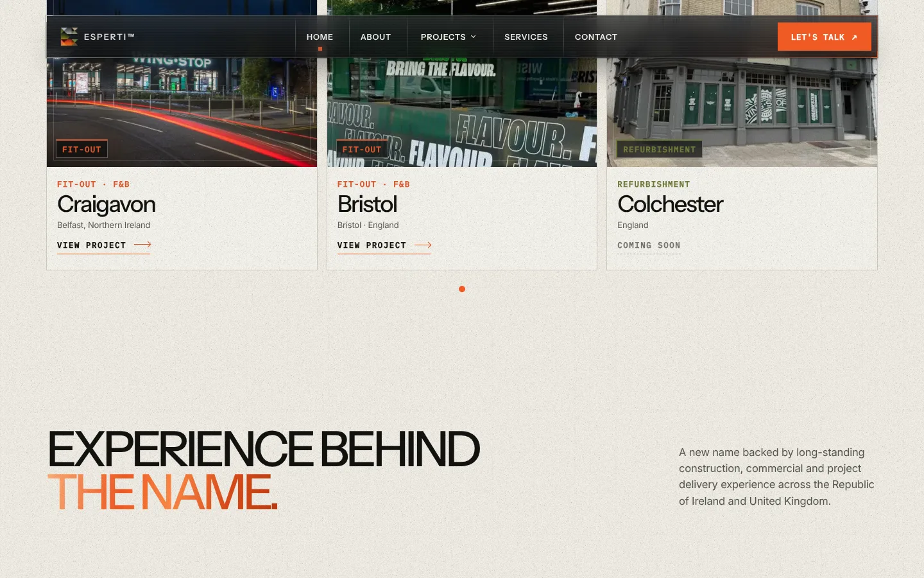
Task: Click the Fit-Out badge on Craigavon image
Action: pyautogui.click(x=81, y=149)
